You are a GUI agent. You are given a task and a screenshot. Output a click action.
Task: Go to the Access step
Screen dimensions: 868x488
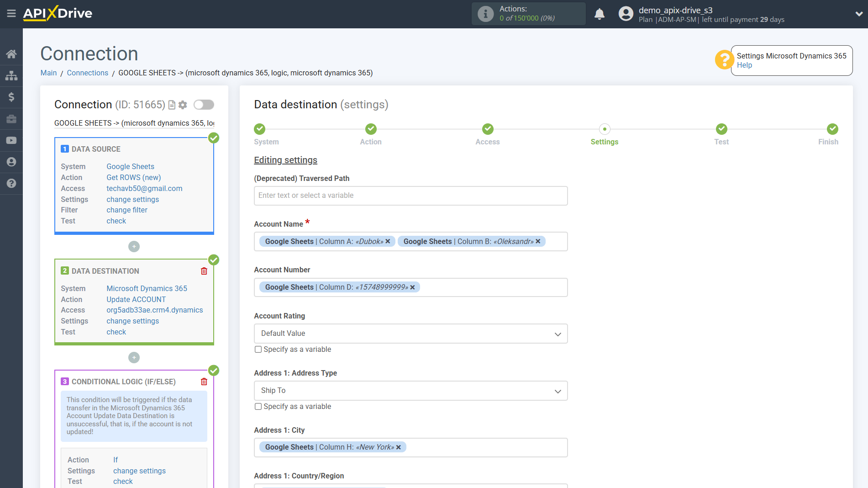tap(488, 129)
